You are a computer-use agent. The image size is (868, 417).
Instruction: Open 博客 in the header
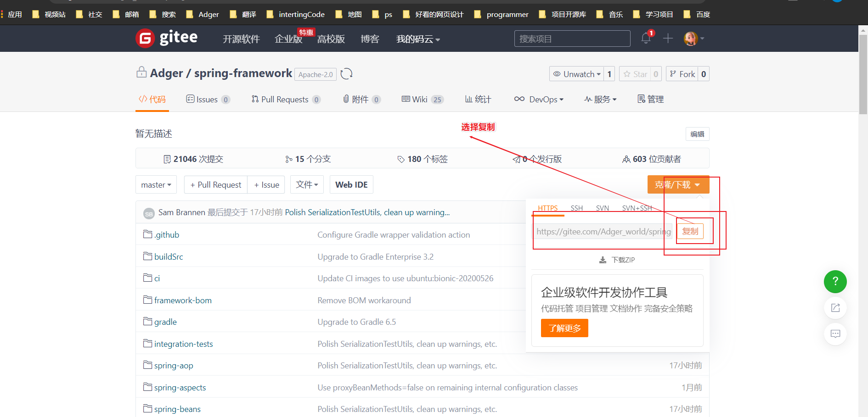pyautogui.click(x=370, y=39)
